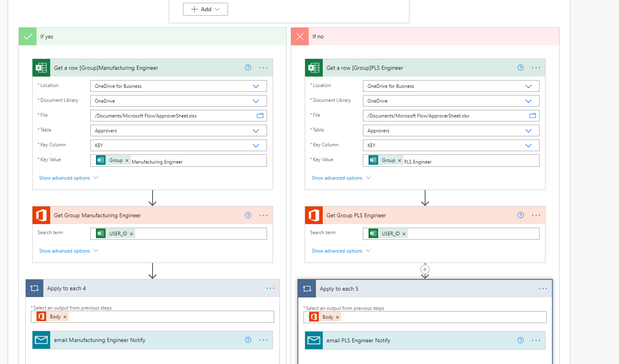Click Excel icon of Manufacturing Engineer row action
The image size is (619, 364).
point(41,68)
